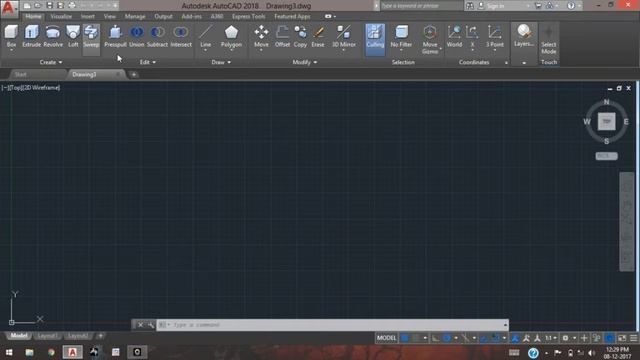Set the World coordinate system
640x360 pixels.
(454, 36)
